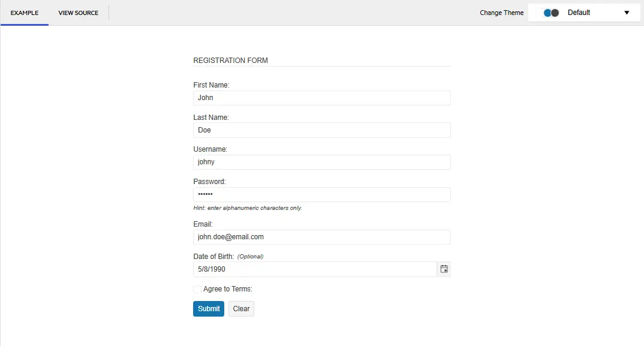Click the Username input containing johny

click(321, 162)
